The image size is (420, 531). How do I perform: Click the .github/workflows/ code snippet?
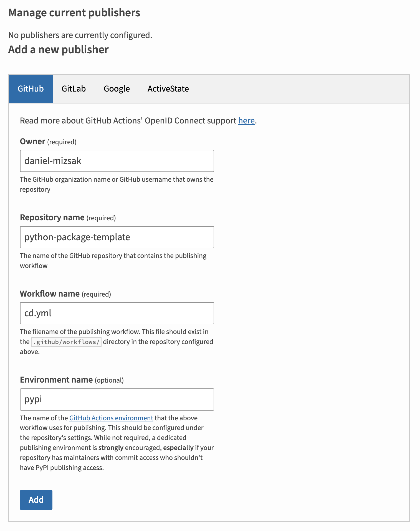point(66,342)
